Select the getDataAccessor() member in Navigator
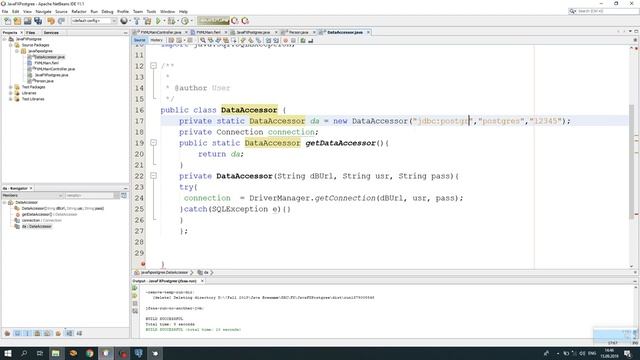 pos(49,214)
